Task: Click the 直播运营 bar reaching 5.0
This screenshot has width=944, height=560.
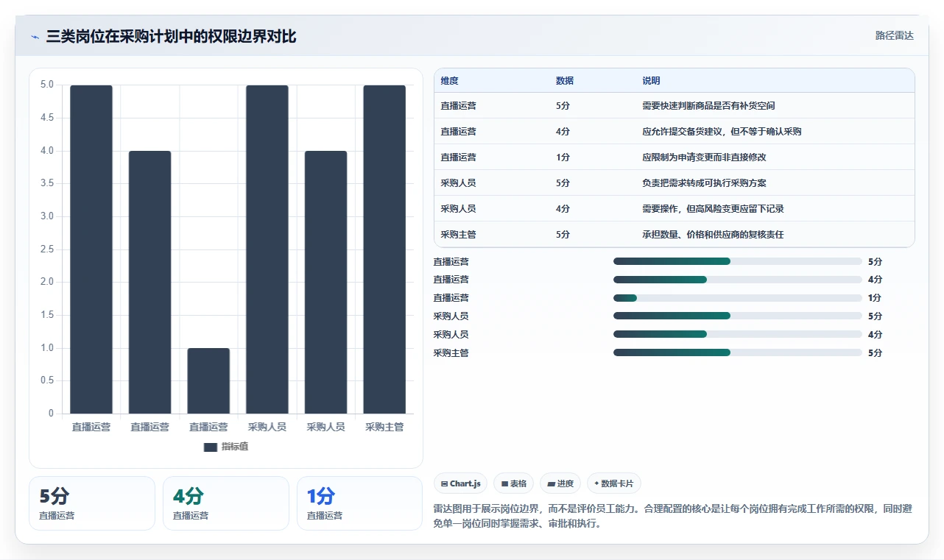Action: point(91,249)
